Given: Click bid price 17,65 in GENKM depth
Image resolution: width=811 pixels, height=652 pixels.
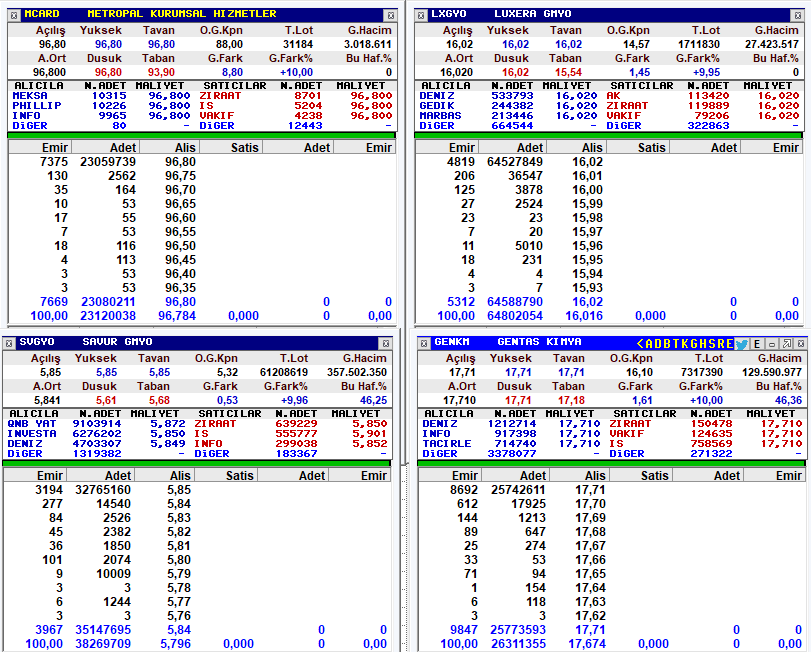Looking at the screenshot, I should click(590, 573).
